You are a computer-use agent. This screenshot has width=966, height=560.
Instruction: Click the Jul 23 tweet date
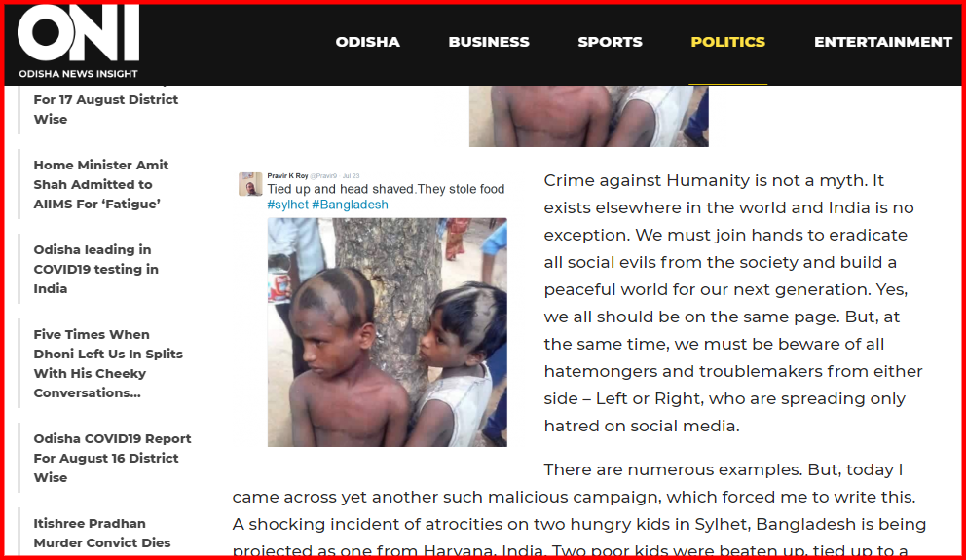[352, 176]
